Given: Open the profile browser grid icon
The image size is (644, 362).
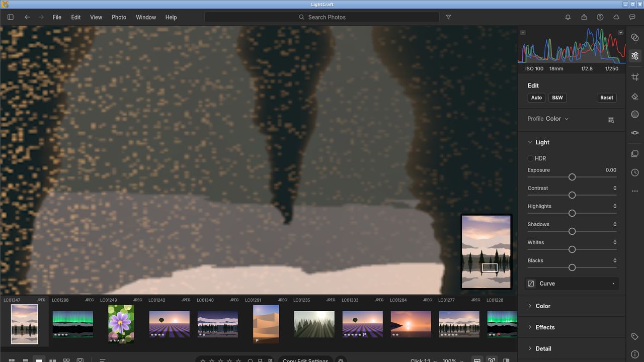Looking at the screenshot, I should click(611, 120).
